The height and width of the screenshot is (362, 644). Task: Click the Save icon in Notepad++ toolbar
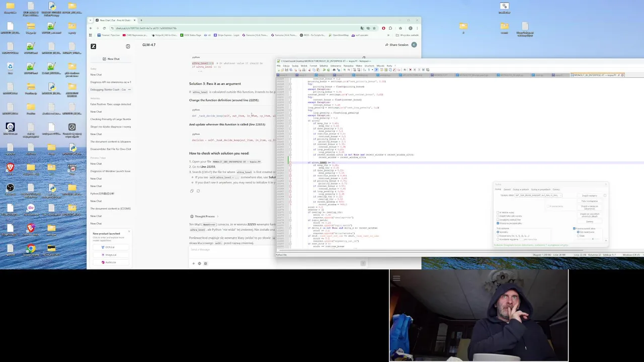pyautogui.click(x=286, y=70)
